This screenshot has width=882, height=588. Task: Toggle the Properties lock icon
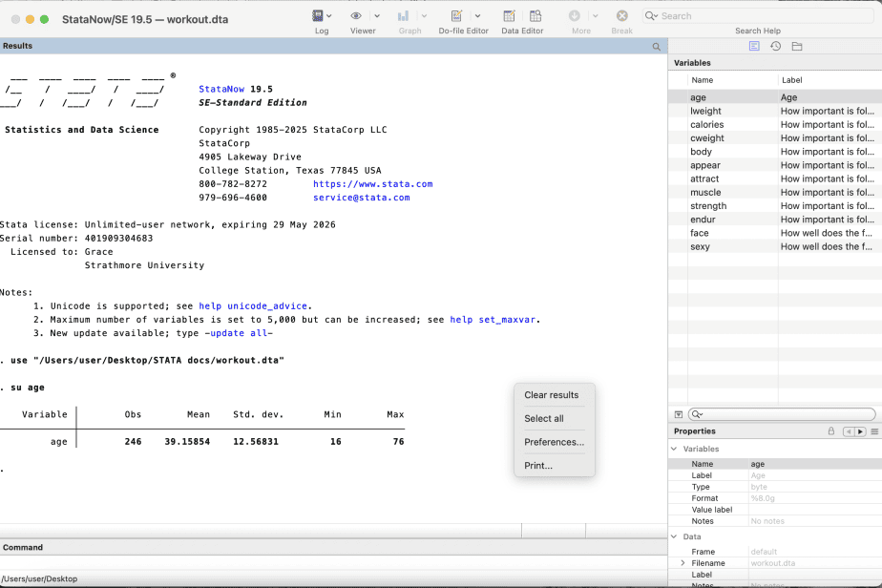831,431
